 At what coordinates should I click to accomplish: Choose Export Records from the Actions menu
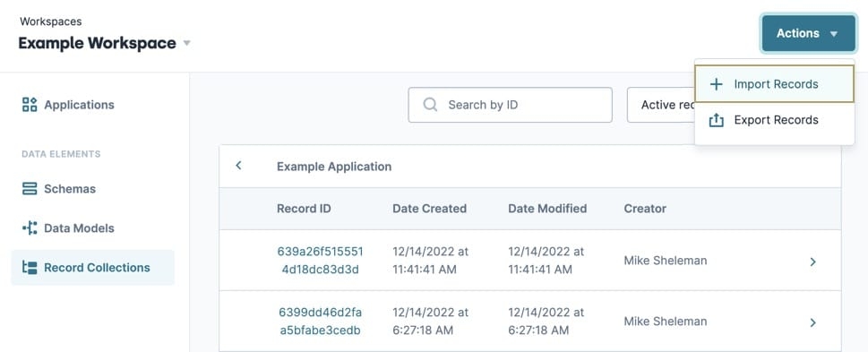(x=775, y=120)
